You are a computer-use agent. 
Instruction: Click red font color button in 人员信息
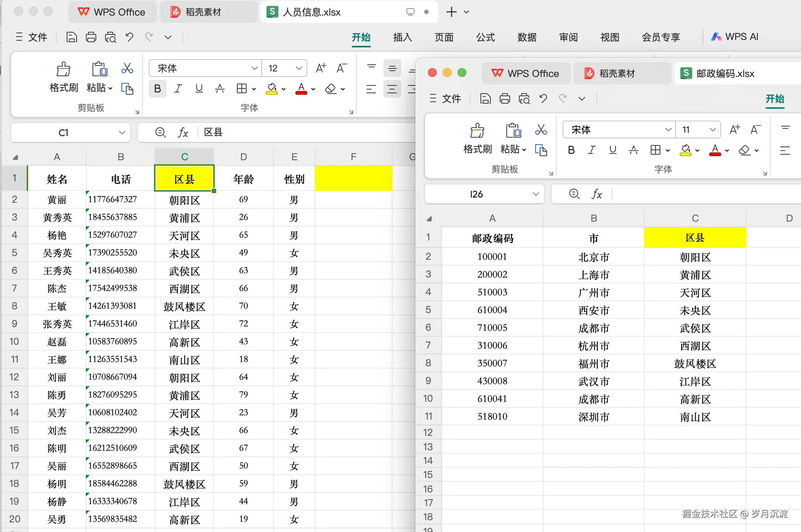tap(301, 89)
